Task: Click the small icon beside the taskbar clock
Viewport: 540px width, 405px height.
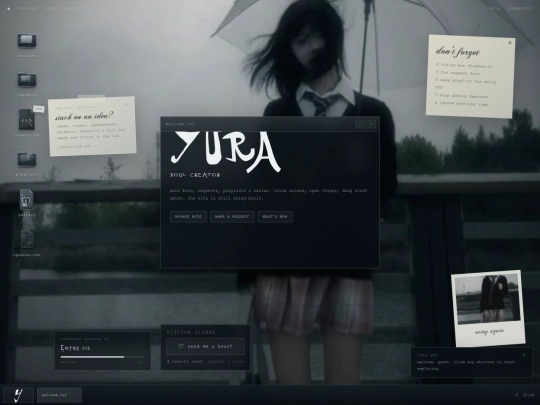Action: 516,395
